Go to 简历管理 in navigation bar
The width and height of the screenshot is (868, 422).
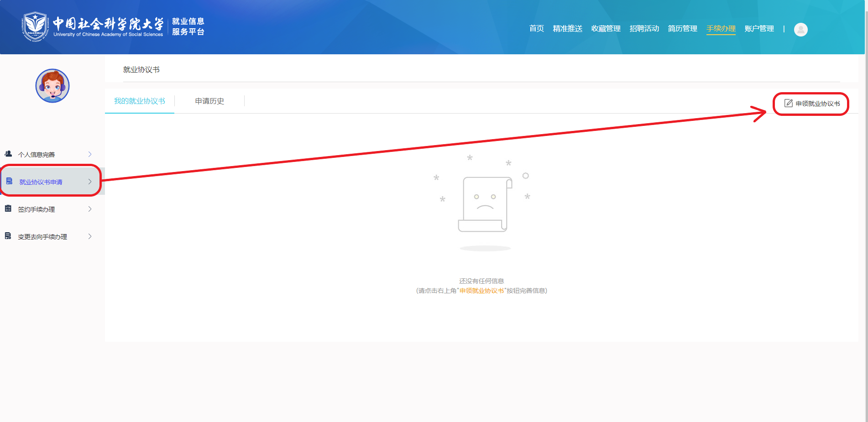(682, 29)
